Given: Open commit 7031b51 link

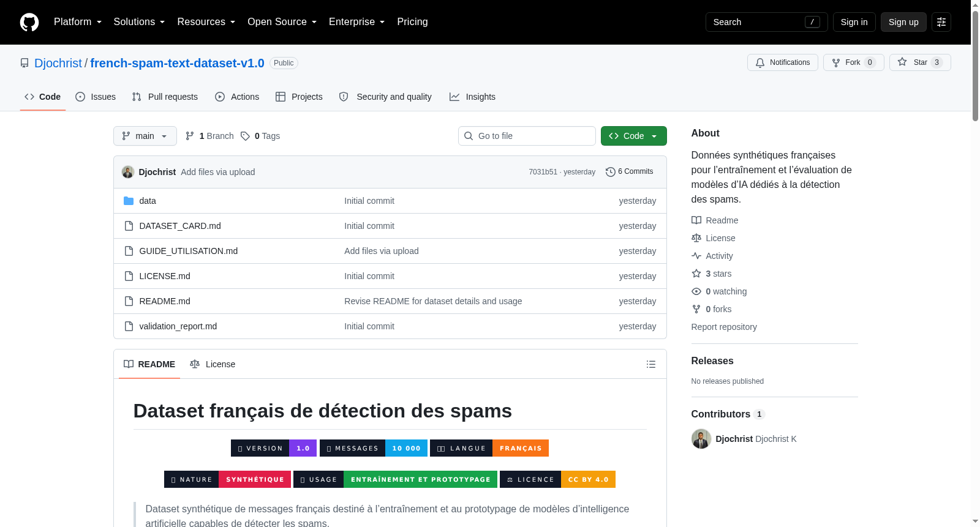Looking at the screenshot, I should (x=543, y=172).
